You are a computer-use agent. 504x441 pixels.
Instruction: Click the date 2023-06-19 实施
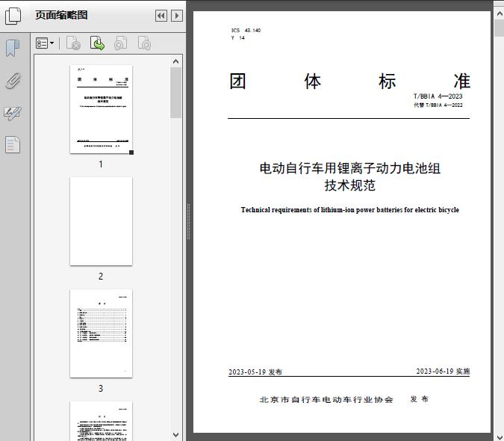tap(443, 371)
